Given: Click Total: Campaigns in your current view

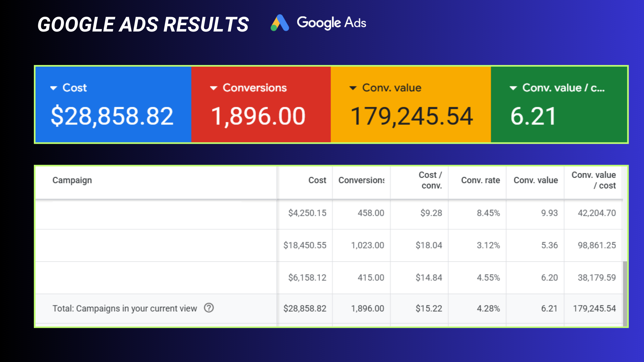Looking at the screenshot, I should (124, 308).
